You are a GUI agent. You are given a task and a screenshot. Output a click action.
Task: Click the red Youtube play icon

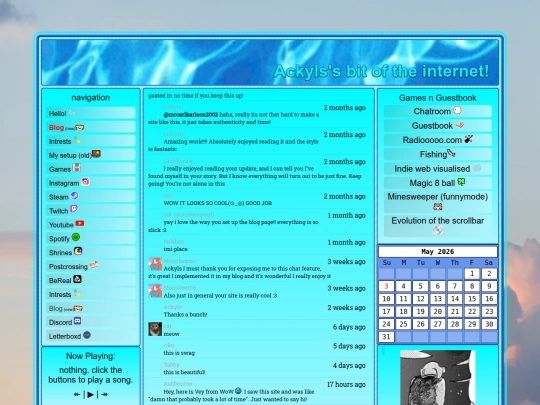(80, 224)
